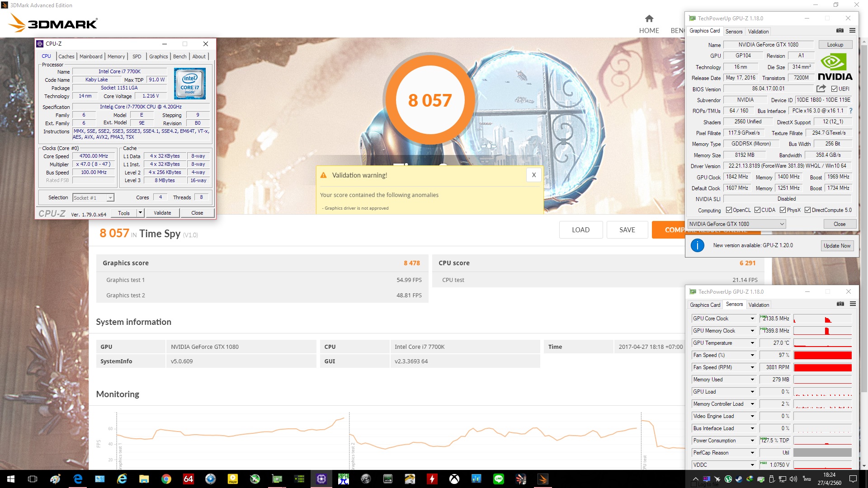The width and height of the screenshot is (868, 488).
Task: Click GPU-Z screenshot camera icon in Graphics Card window
Action: click(840, 31)
